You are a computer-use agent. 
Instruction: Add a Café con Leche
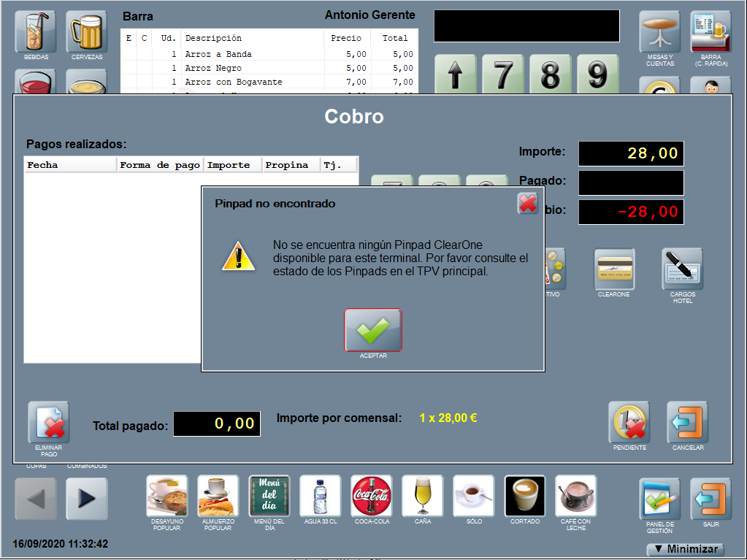point(575,496)
